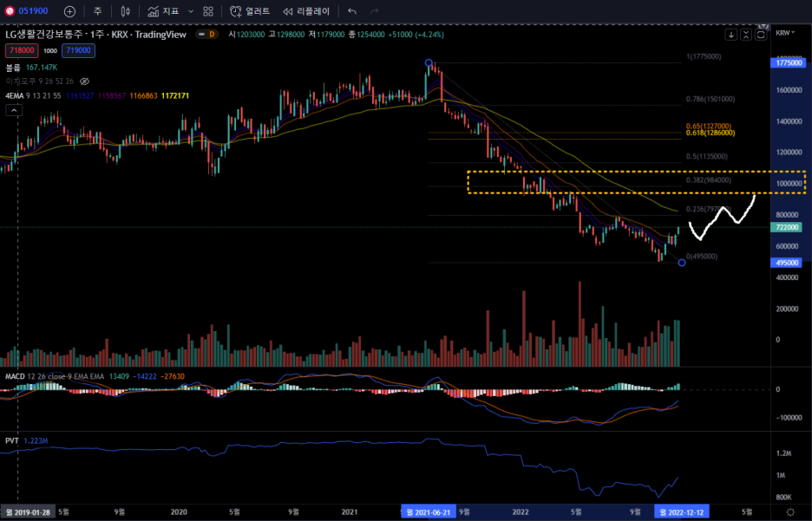This screenshot has height=521, width=812.
Task: Open the candlestick chart type menu
Action: (x=125, y=11)
